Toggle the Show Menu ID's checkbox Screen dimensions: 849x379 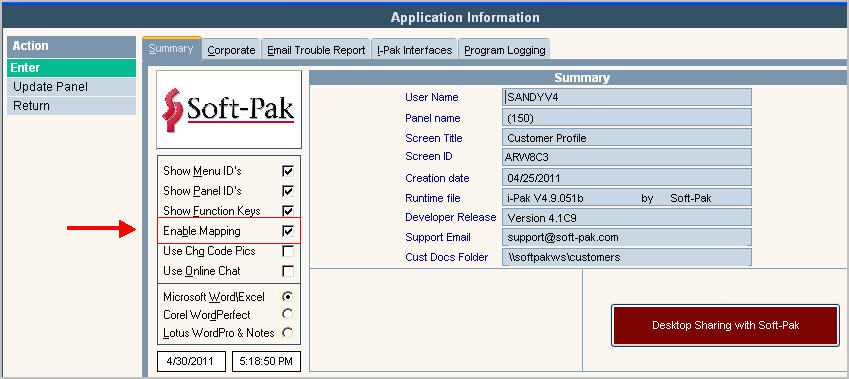288,171
